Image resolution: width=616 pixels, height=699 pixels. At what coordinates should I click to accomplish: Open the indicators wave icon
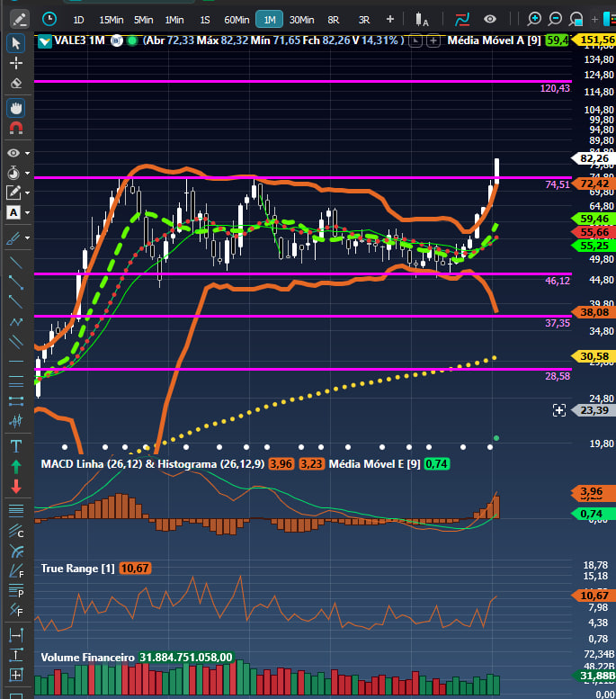click(462, 19)
